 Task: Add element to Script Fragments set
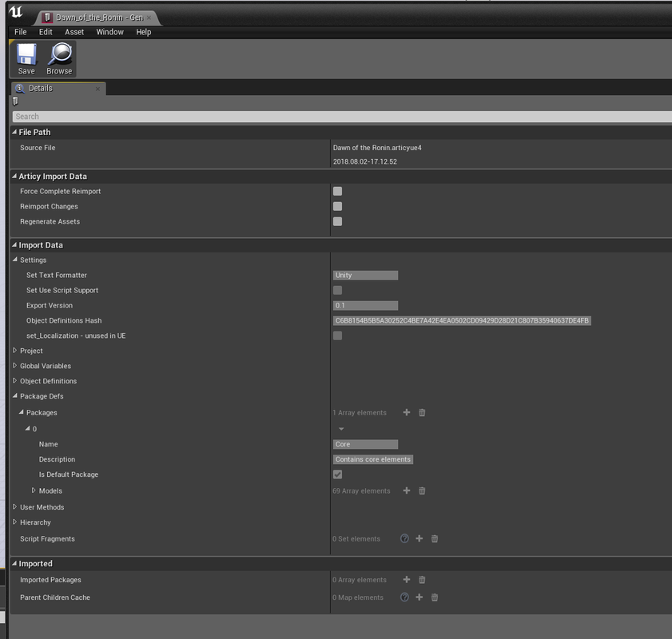pos(420,539)
